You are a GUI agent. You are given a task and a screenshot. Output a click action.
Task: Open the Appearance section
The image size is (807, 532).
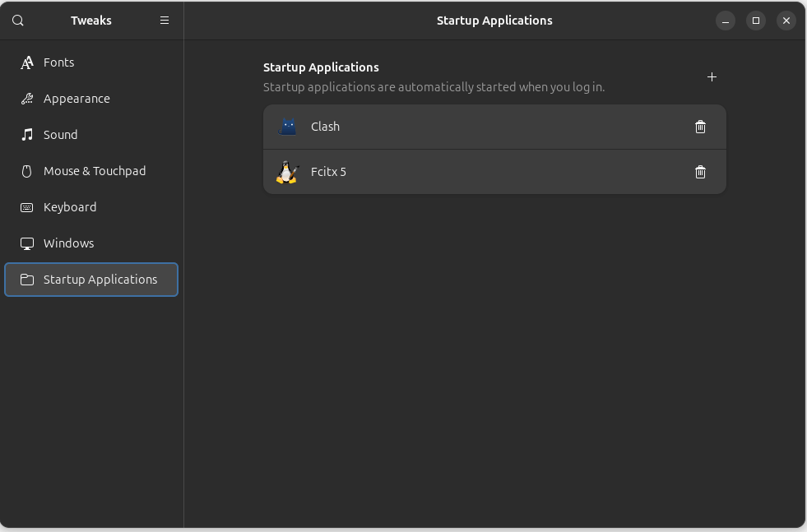(77, 99)
